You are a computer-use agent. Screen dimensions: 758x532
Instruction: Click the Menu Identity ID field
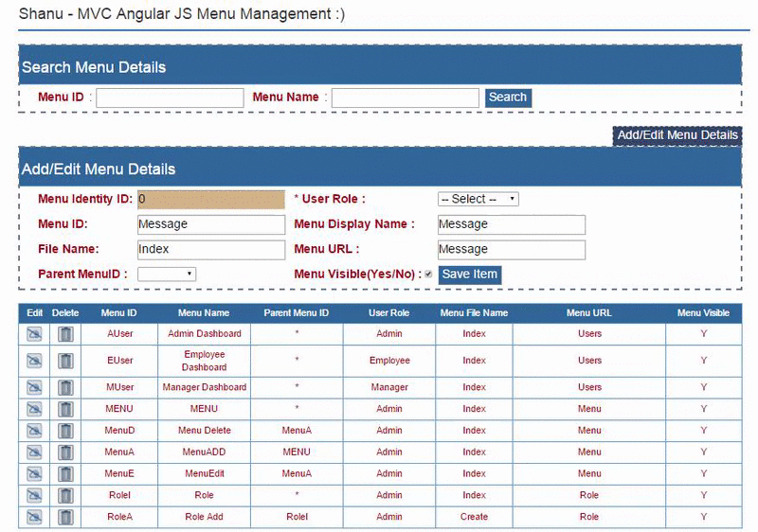(x=211, y=200)
